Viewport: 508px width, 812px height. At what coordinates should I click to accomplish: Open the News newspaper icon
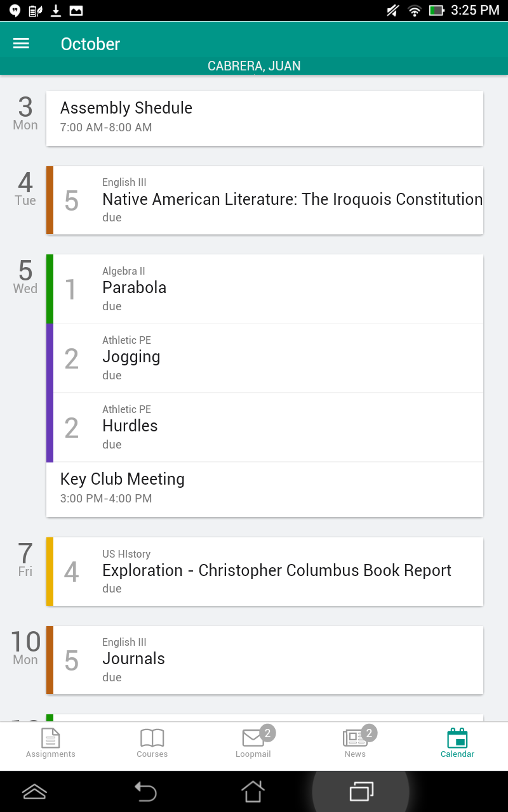[x=354, y=739]
